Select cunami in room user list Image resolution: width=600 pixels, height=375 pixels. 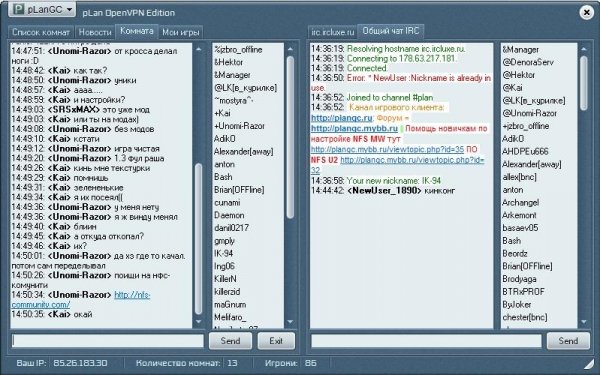click(x=227, y=202)
